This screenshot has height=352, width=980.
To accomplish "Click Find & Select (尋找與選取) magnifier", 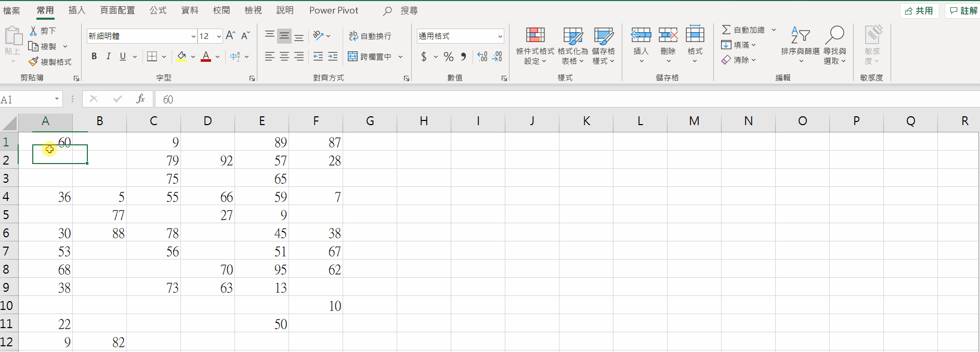I will (834, 35).
